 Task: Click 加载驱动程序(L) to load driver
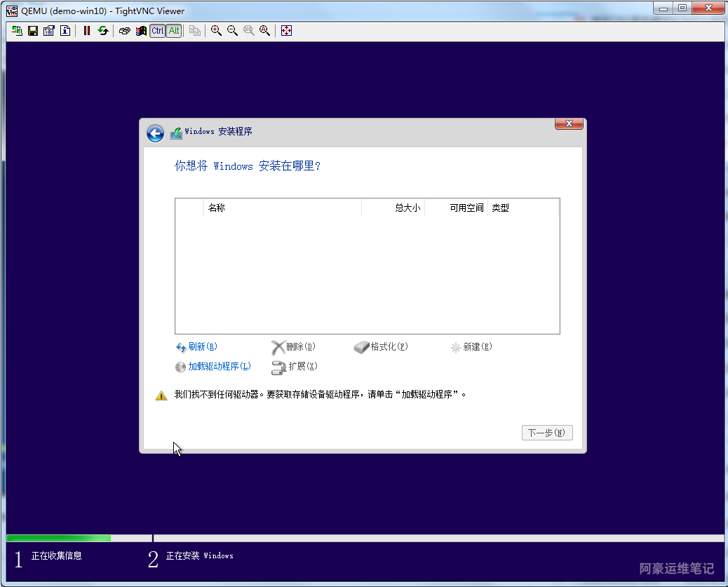219,366
